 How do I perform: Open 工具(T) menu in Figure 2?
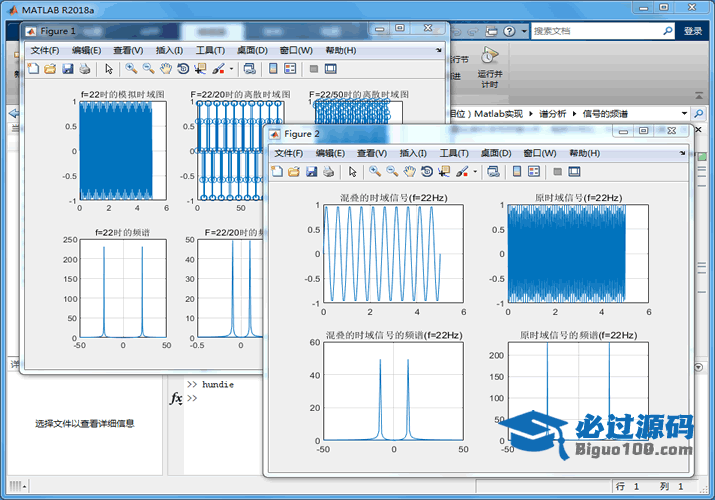point(454,153)
